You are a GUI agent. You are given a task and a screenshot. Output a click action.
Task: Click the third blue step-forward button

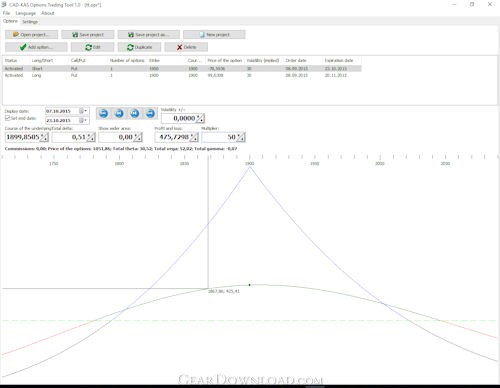[x=135, y=113]
